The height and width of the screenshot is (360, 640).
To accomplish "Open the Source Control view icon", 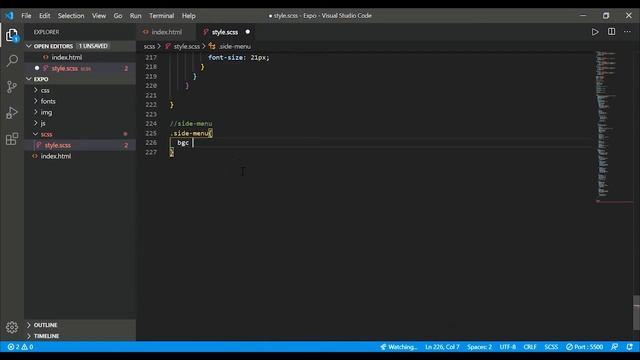I will pos(12,87).
